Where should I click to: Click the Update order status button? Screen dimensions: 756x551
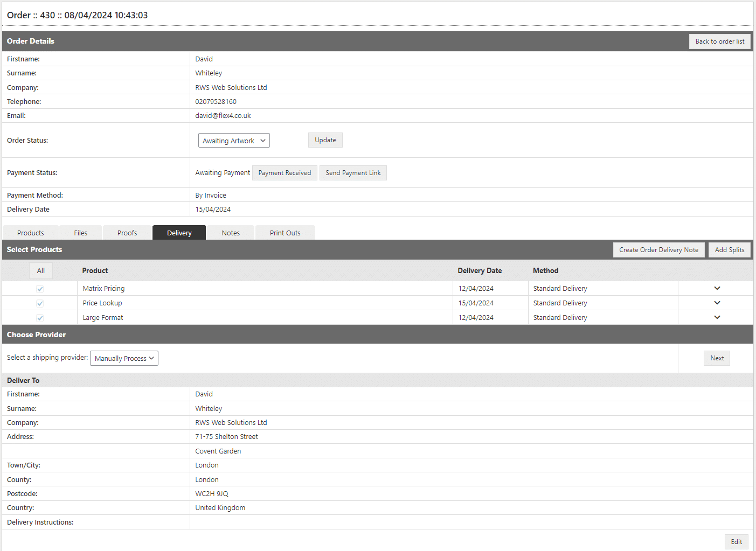pos(325,140)
